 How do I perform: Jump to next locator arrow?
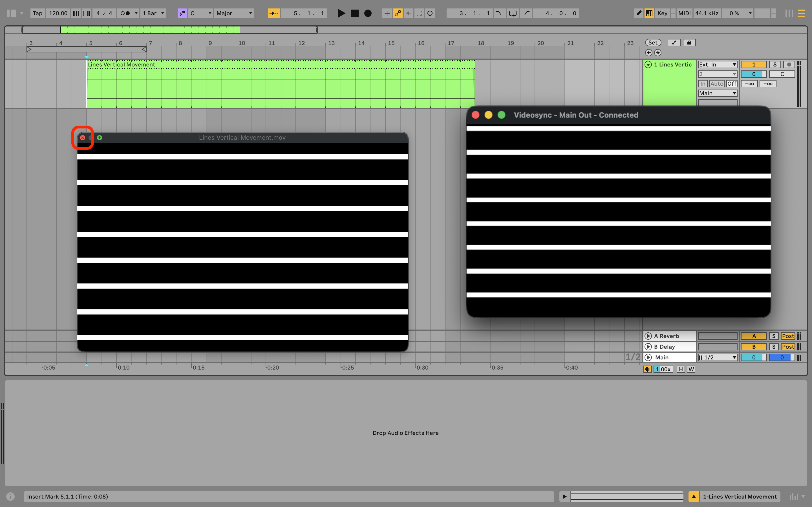pos(658,53)
